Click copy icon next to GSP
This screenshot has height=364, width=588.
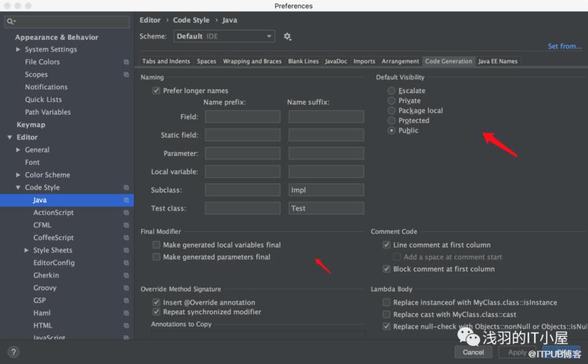126,301
